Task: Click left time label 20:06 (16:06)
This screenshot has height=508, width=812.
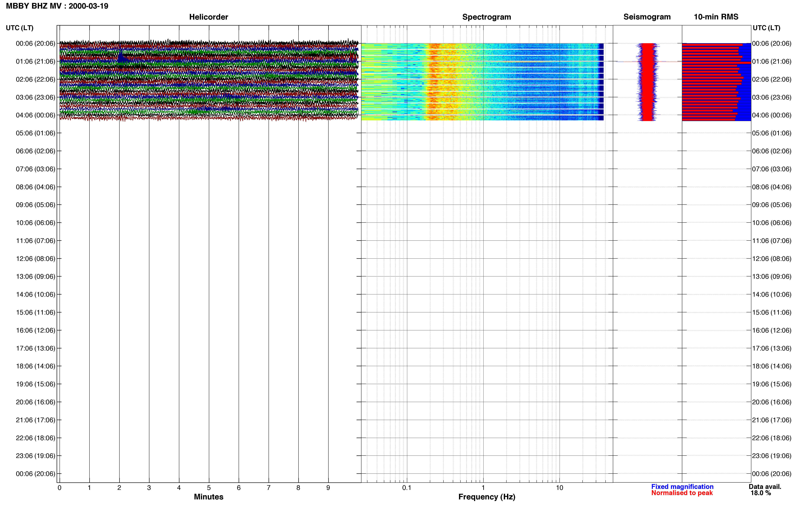Action: pos(35,402)
